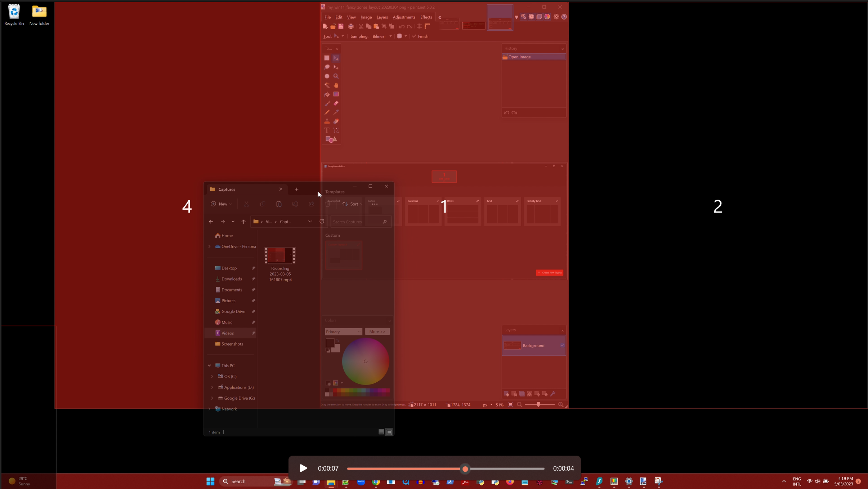Select the Magic Wand tool
The image size is (868, 489).
327,85
